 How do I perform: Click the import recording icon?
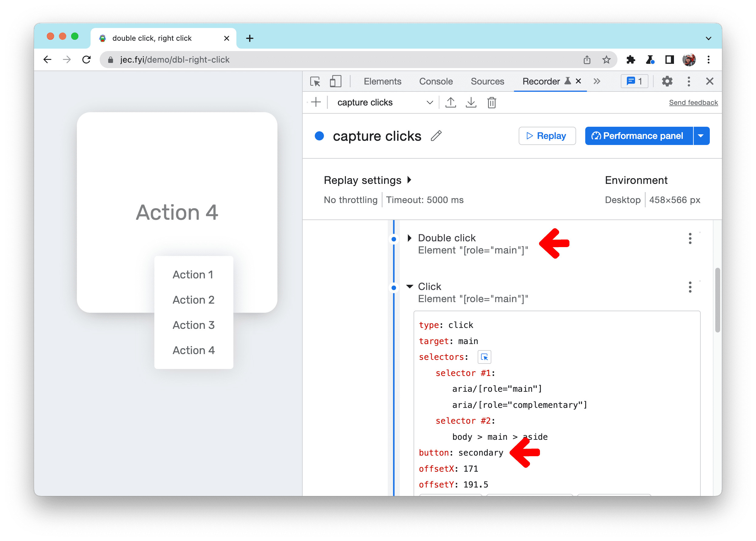[471, 103]
